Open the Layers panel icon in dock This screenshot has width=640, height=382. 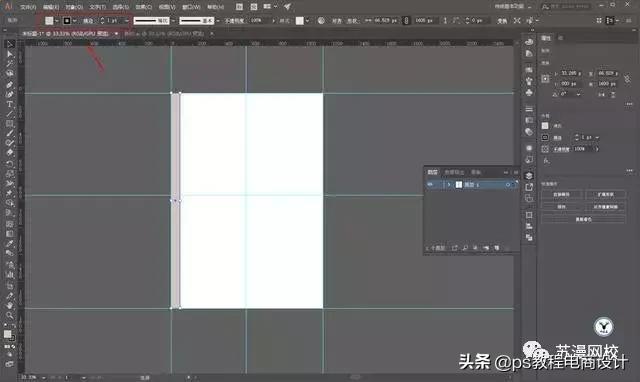(529, 175)
